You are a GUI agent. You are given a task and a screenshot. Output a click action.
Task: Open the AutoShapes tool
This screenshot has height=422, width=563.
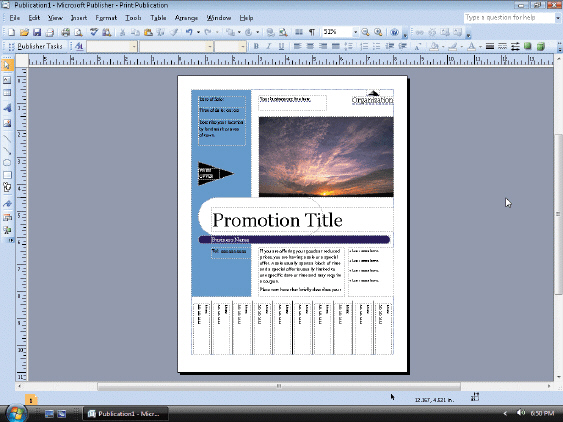click(7, 187)
